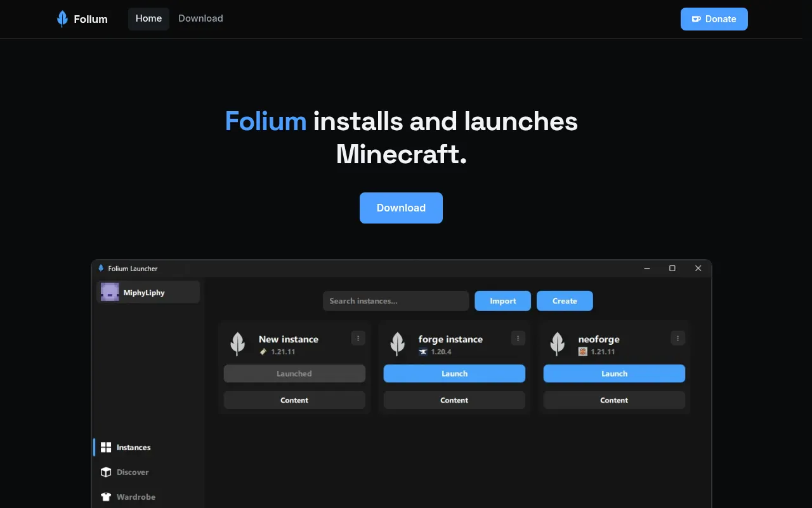Click the MiphyLiphy account avatar
The width and height of the screenshot is (812, 508).
tap(110, 292)
